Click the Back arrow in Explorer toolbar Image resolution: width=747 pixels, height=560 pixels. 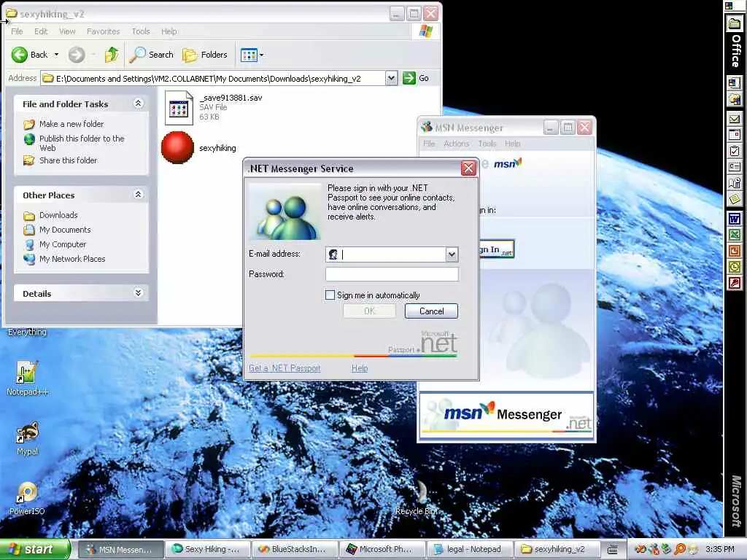click(20, 55)
